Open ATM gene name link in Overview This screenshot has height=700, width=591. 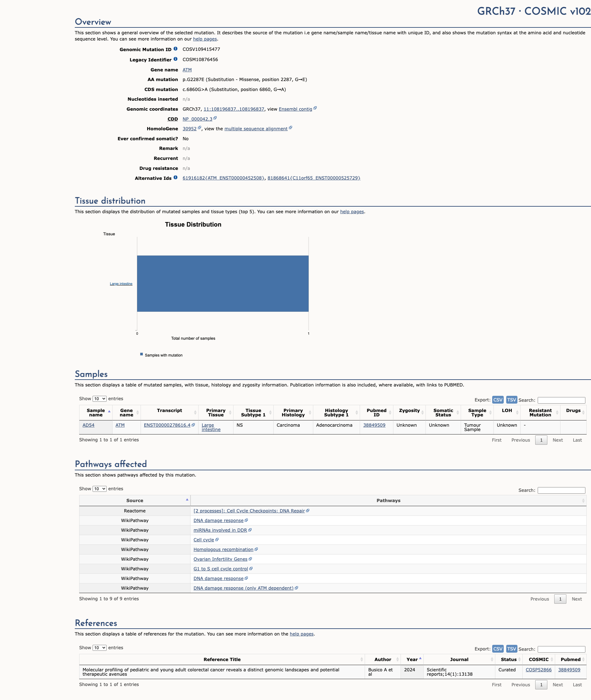point(187,70)
